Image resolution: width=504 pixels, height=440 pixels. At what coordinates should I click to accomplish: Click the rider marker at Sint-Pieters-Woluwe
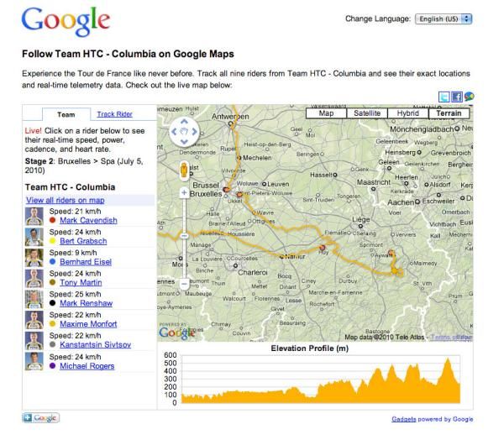click(x=239, y=195)
